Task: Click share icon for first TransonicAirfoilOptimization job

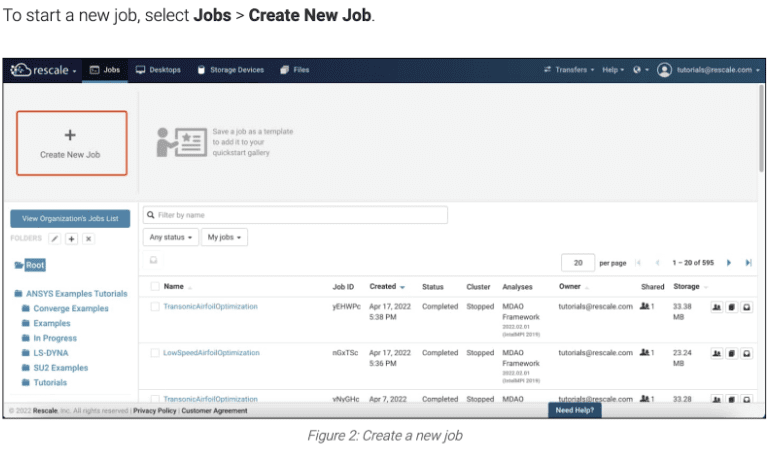Action: [x=717, y=307]
